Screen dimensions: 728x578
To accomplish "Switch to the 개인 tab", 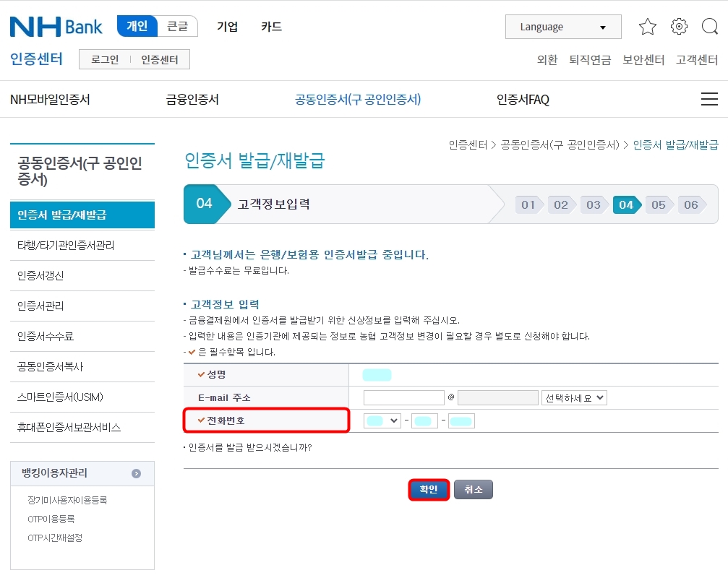I will click(138, 25).
